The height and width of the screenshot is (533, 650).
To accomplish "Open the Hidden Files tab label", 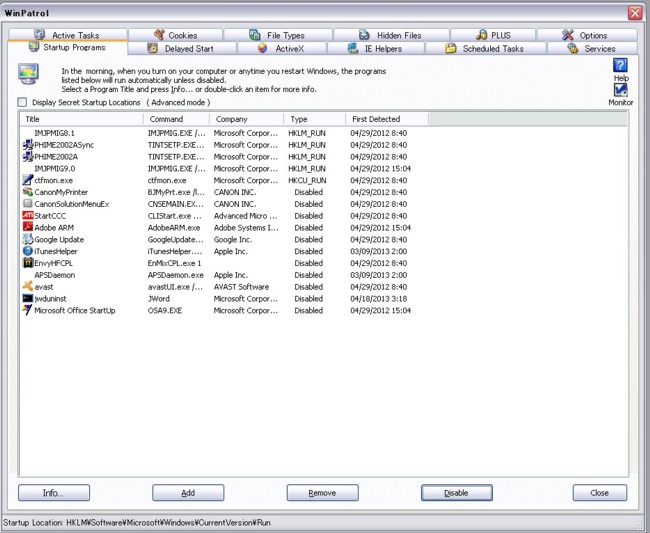I will pos(399,35).
